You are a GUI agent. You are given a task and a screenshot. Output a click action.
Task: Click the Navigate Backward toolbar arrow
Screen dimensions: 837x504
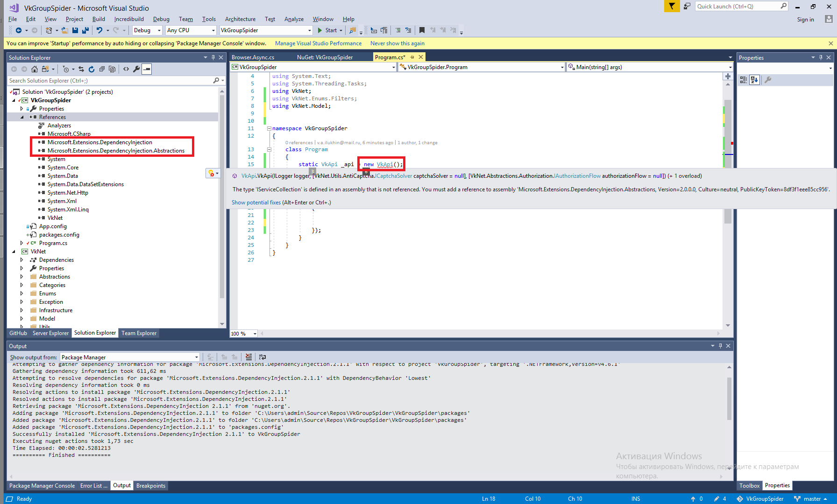(18, 30)
